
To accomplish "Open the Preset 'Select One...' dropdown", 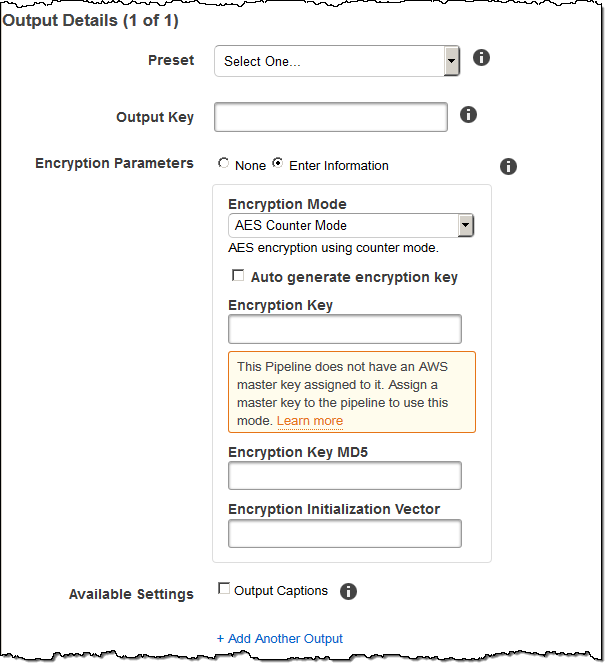I will 337,61.
